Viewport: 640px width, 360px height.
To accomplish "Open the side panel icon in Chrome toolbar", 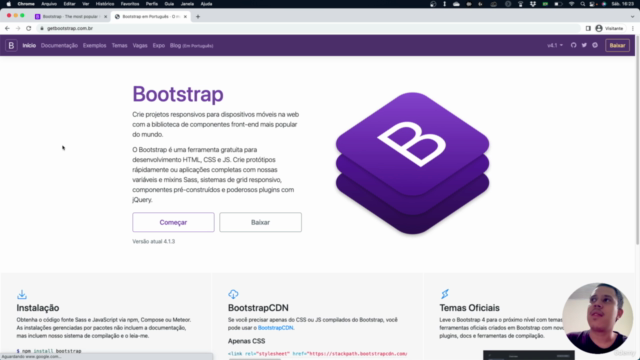I will tap(588, 28).
